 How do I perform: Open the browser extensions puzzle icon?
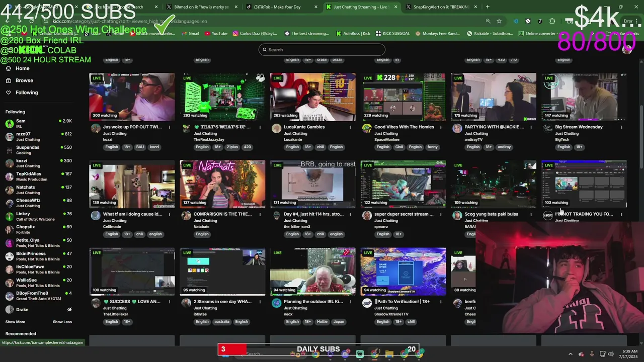pos(552,21)
